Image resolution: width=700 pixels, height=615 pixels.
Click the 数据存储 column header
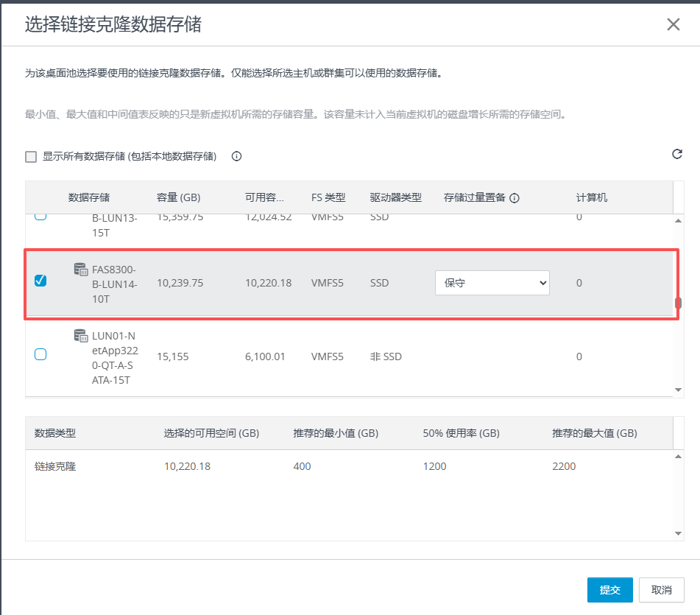coord(89,198)
